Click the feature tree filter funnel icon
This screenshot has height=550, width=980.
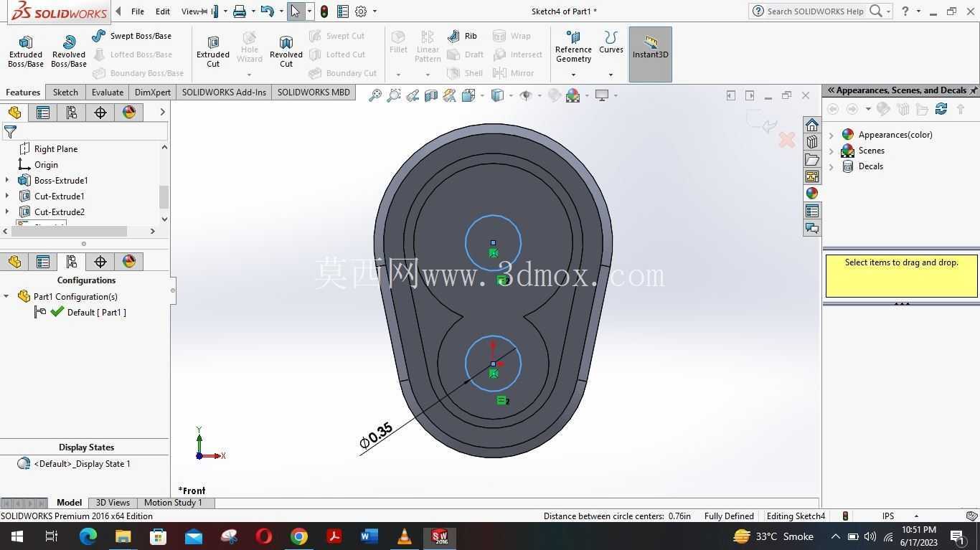10,132
